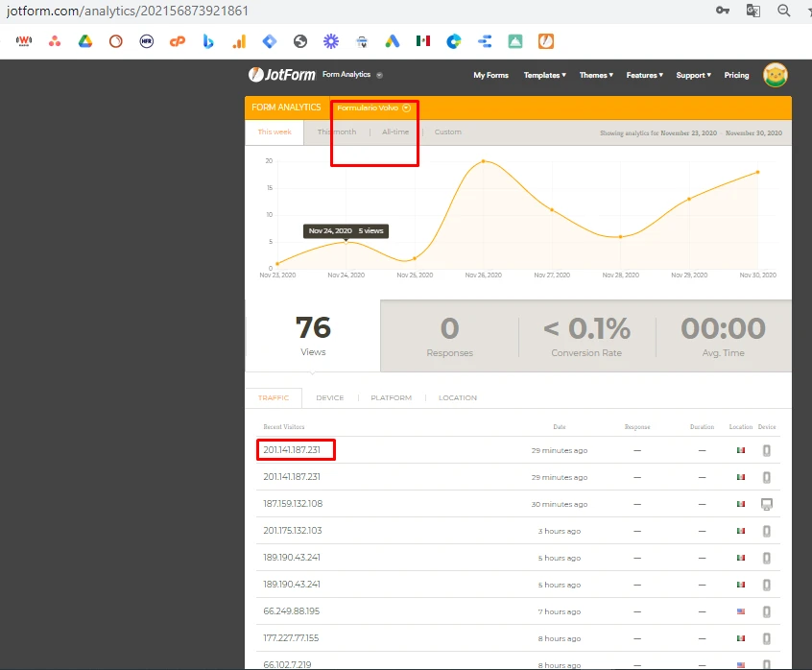The height and width of the screenshot is (670, 812).
Task: Click the Mexico flag bookmark icon
Action: [x=422, y=41]
